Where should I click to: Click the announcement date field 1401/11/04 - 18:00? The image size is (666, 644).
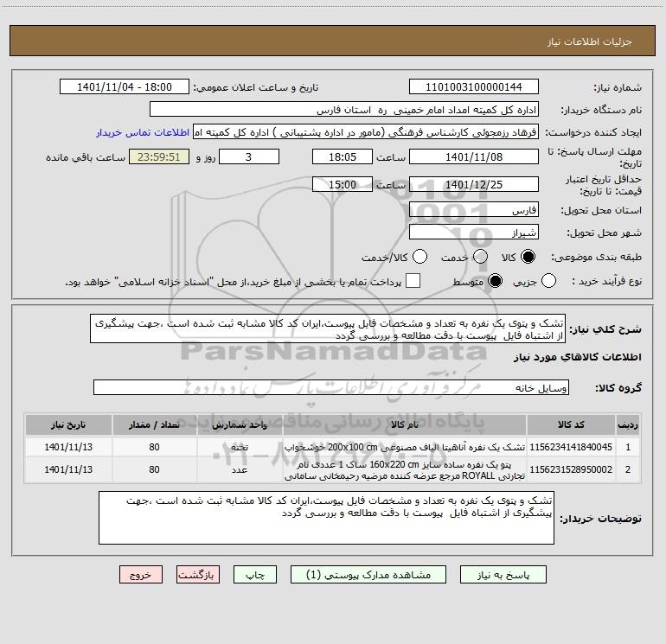click(x=125, y=87)
